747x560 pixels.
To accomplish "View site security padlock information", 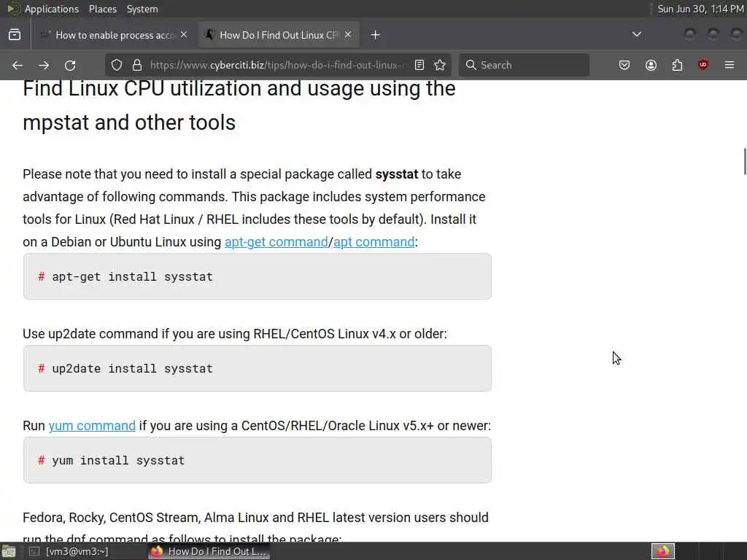I will 136,65.
